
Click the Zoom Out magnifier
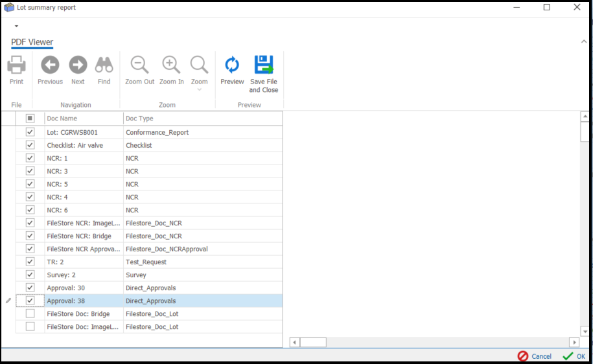139,65
